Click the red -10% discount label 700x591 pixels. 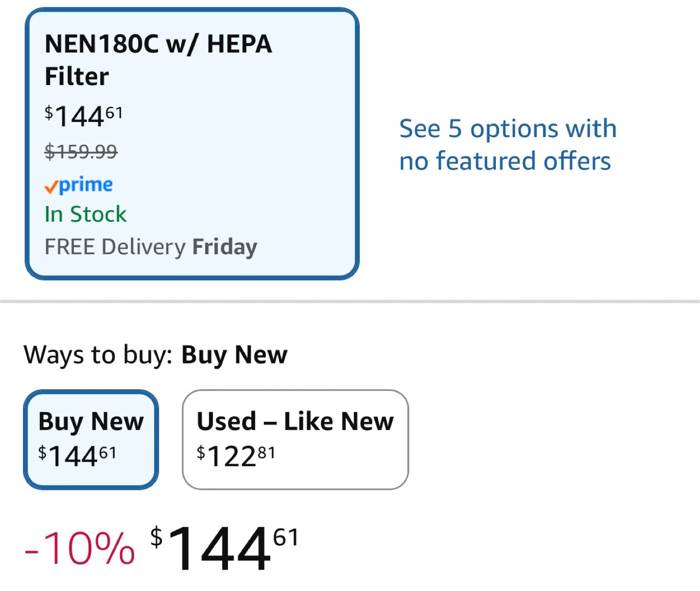80,549
